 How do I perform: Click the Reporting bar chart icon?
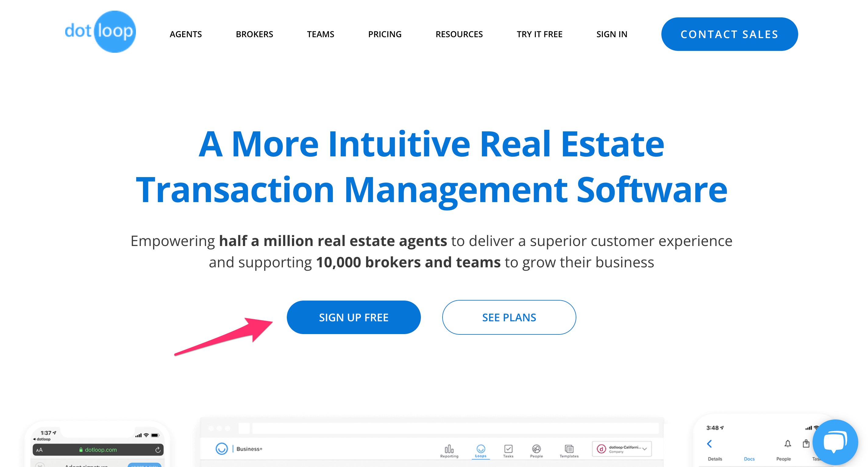449,450
